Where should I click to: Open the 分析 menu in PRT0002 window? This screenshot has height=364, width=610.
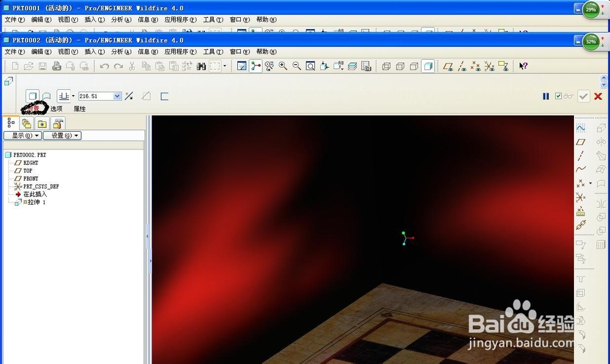tap(121, 52)
